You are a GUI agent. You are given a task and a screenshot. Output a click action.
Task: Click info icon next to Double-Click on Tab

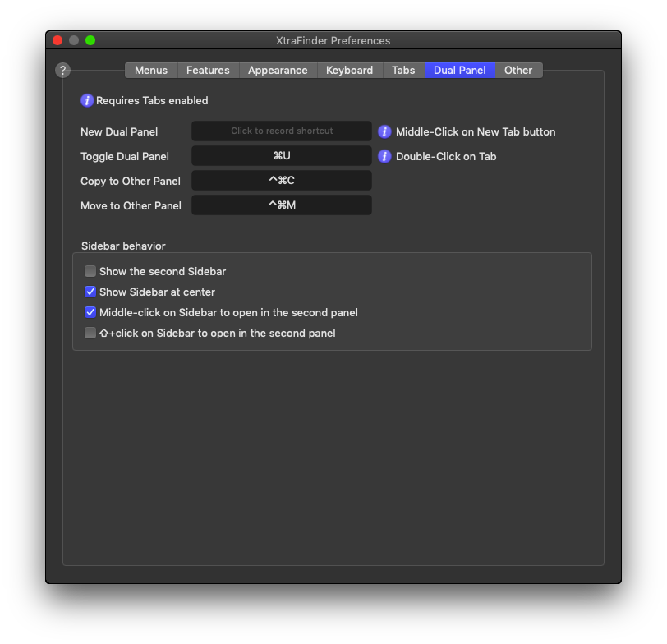(x=384, y=156)
